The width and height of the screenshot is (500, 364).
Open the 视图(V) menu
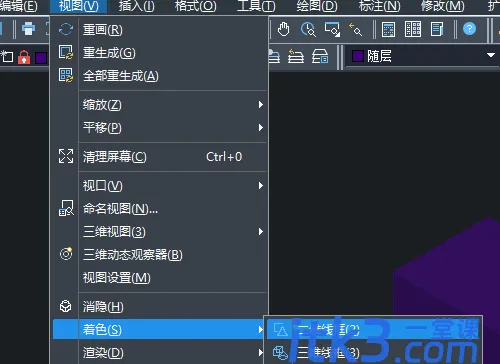point(79,6)
